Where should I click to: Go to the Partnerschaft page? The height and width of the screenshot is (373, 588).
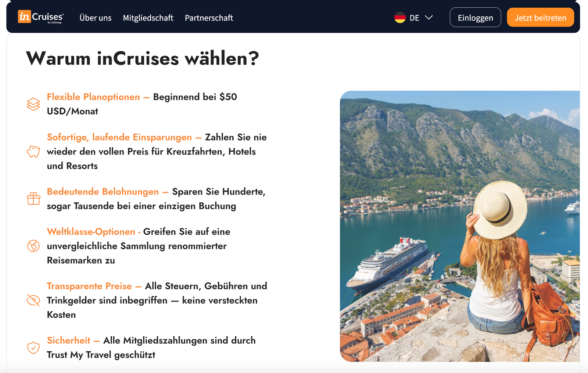click(x=209, y=18)
